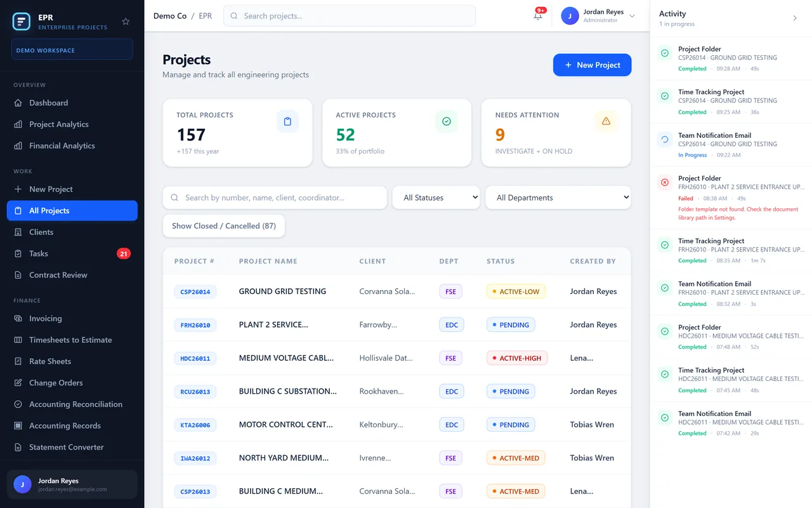
Task: Expand the Jordan Reyes user menu
Action: 598,16
